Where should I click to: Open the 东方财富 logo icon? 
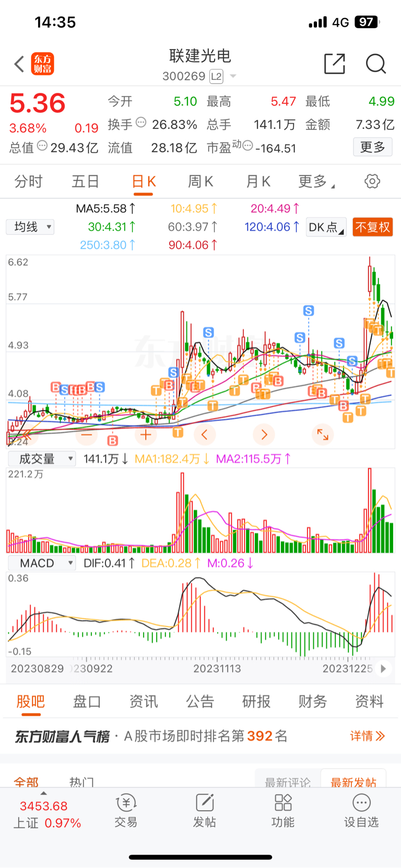point(42,64)
